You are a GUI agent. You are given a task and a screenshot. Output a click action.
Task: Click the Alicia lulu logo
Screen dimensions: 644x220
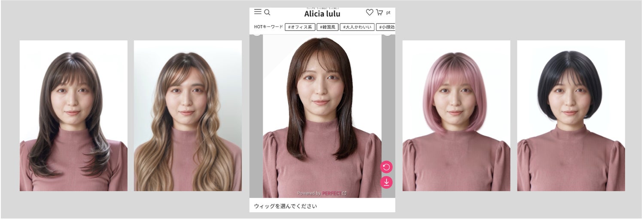pos(322,13)
